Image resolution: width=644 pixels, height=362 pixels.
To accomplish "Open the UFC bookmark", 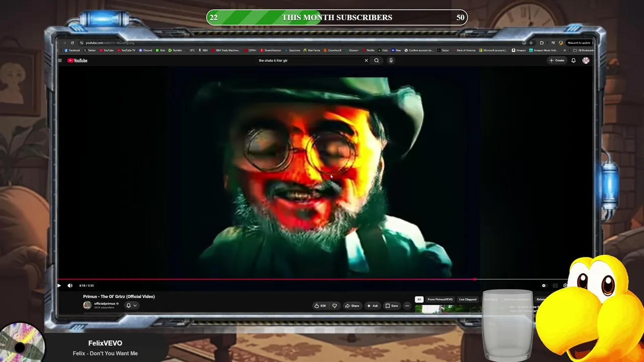I will pyautogui.click(x=191, y=50).
